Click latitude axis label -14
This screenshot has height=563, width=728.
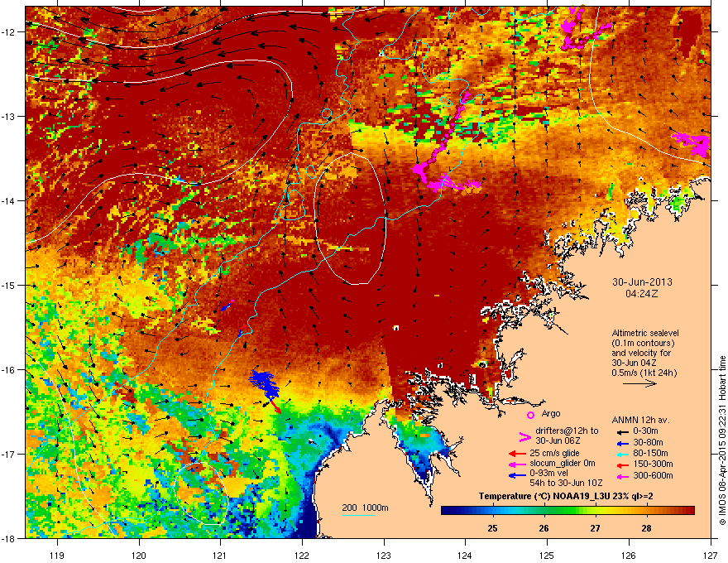(x=9, y=200)
